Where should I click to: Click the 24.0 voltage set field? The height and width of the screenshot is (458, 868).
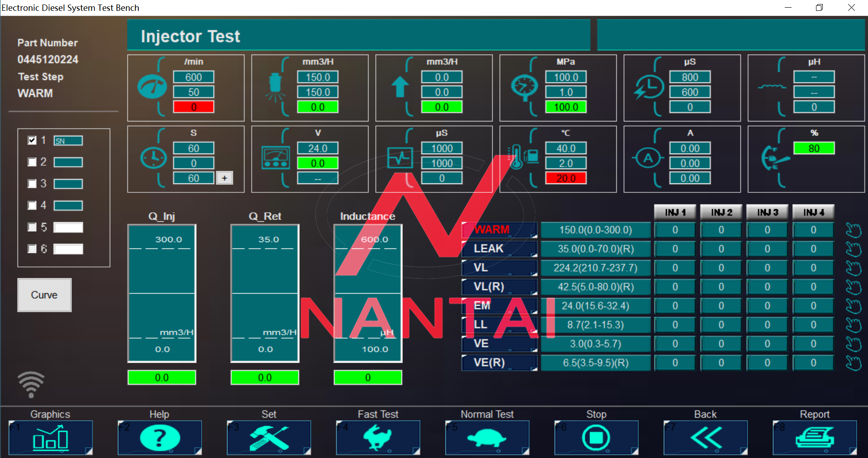318,148
